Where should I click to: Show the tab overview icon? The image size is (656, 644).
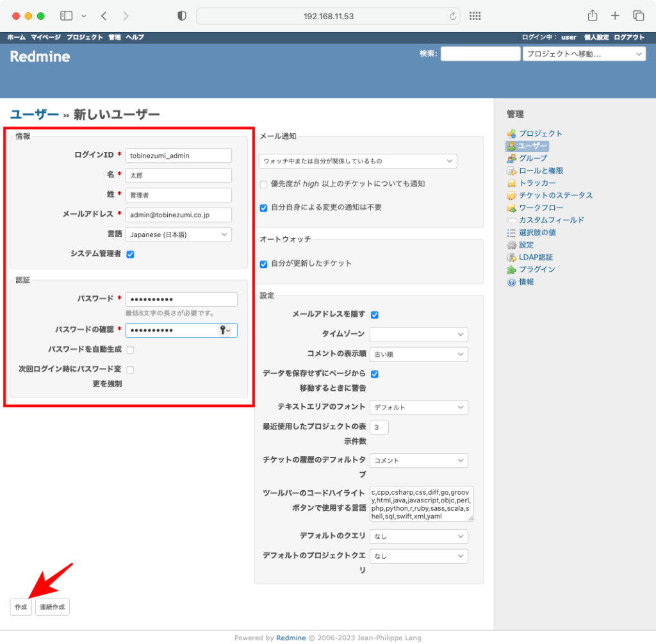[638, 16]
